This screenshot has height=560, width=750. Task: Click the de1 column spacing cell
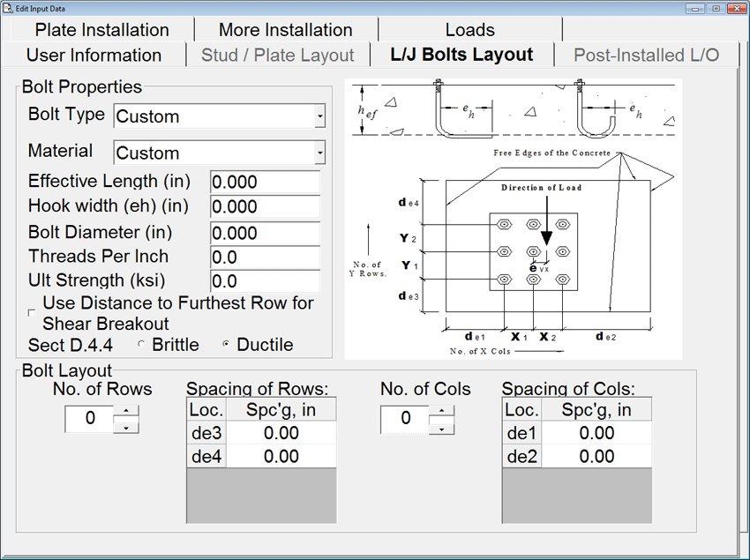pyautogui.click(x=596, y=433)
